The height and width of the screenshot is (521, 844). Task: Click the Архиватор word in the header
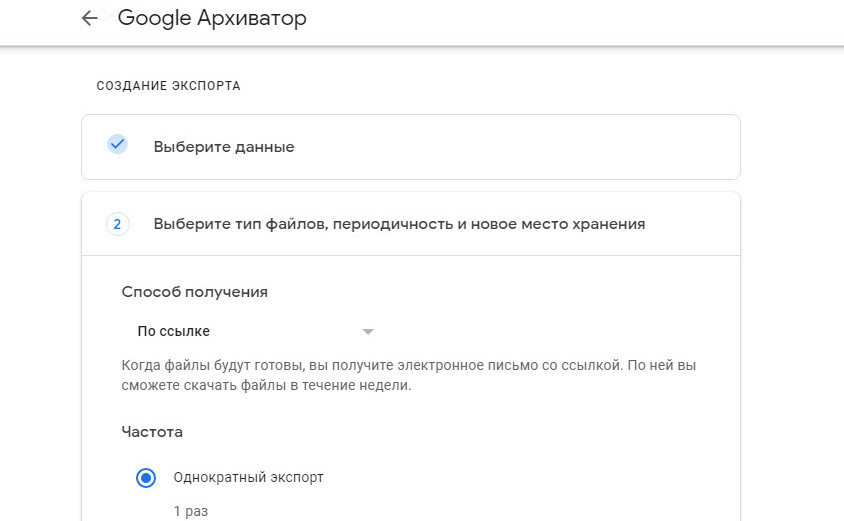252,18
